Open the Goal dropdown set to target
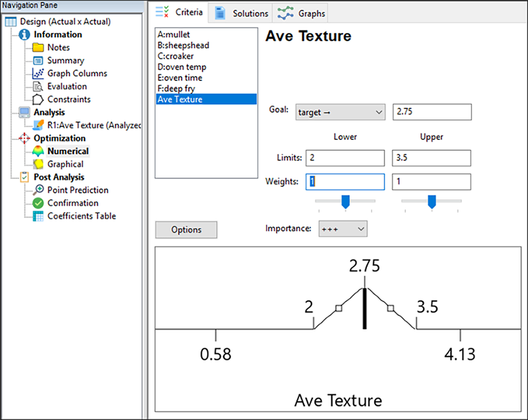This screenshot has width=528, height=420. point(340,112)
